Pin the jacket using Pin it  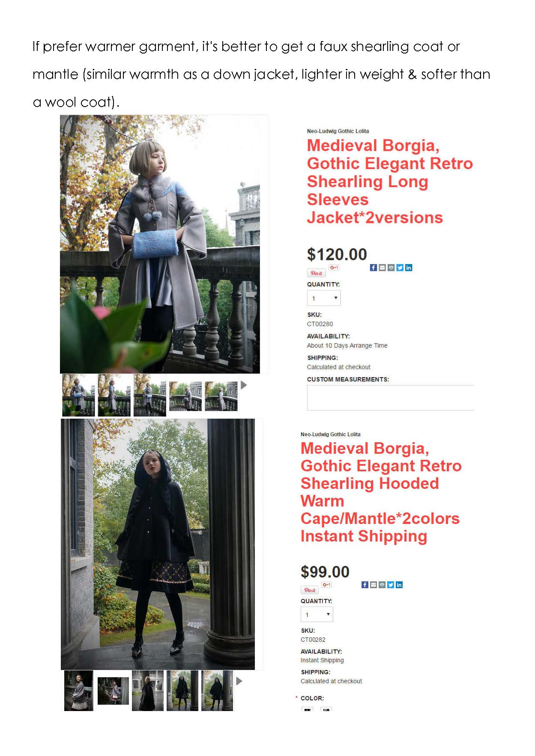coord(316,273)
